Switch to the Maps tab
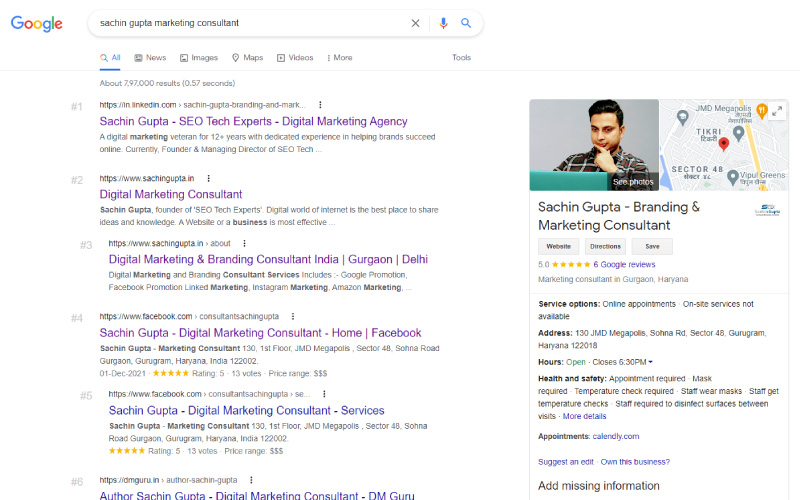The width and height of the screenshot is (800, 500). tap(247, 58)
